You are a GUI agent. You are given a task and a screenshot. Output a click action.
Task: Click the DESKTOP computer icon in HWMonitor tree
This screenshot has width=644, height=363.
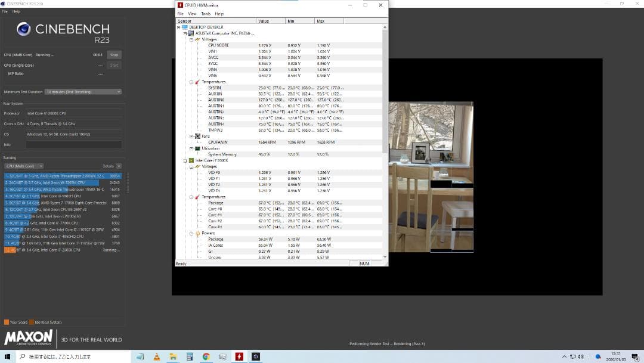pyautogui.click(x=185, y=27)
